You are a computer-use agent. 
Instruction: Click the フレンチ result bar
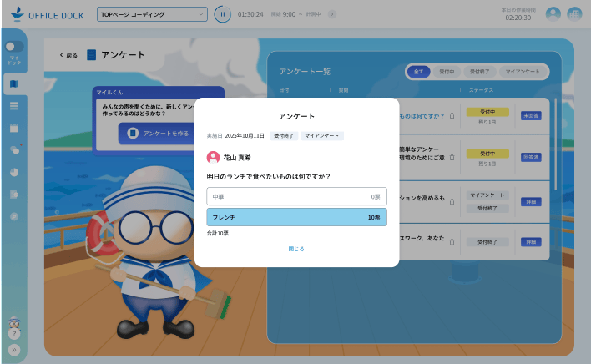point(296,217)
